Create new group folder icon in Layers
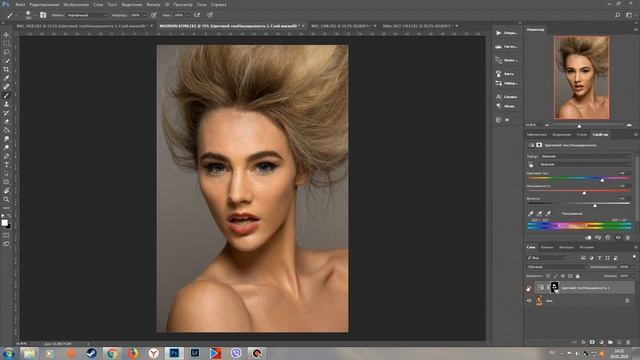 point(610,342)
